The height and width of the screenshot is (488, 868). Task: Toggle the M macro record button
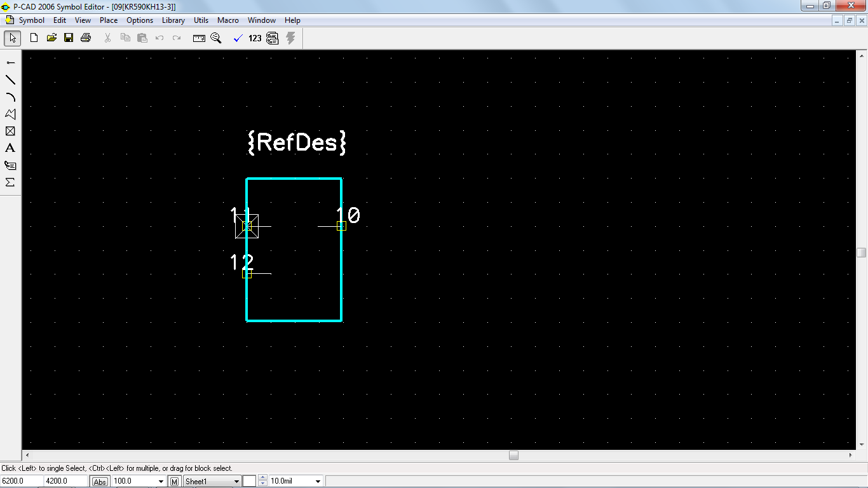point(175,482)
